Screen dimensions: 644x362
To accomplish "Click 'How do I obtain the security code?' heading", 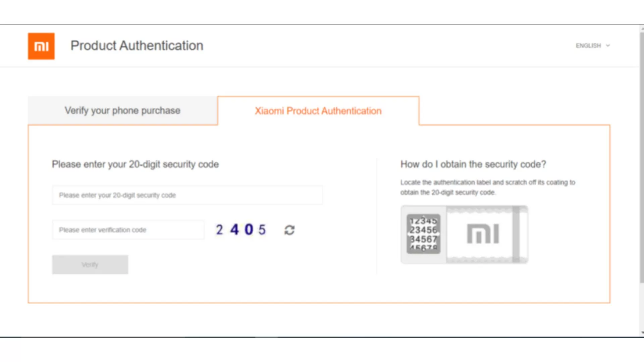I will [x=473, y=164].
